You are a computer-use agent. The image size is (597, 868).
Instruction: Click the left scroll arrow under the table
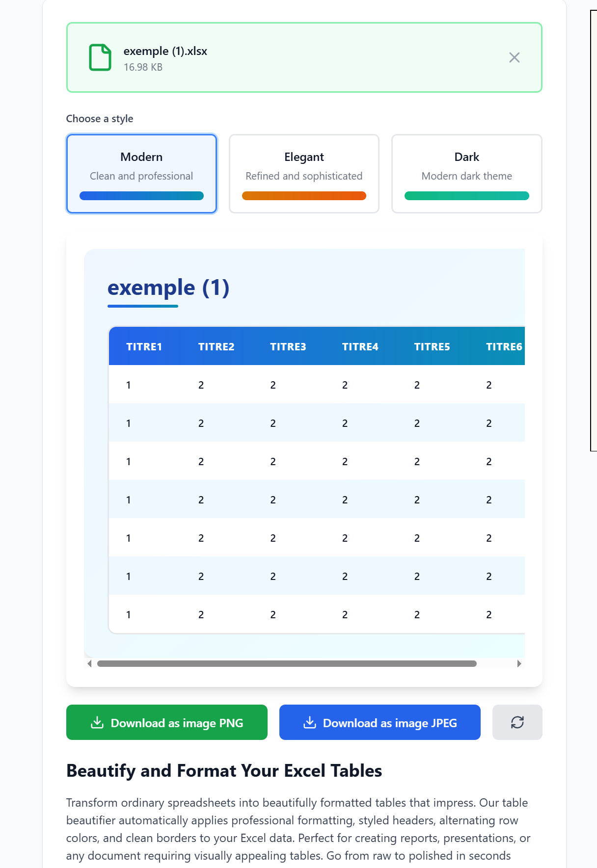pyautogui.click(x=90, y=663)
